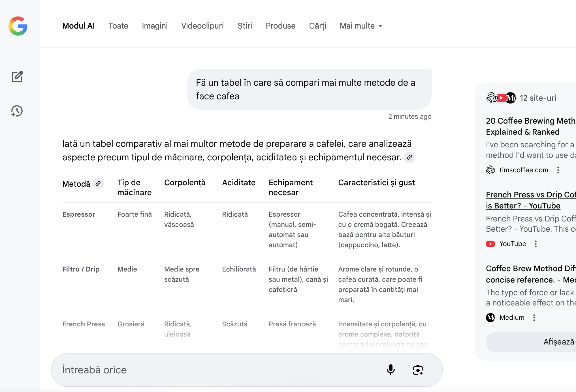Switch to the Videoclipuri tab
Screen dimensions: 576x392
pos(202,26)
